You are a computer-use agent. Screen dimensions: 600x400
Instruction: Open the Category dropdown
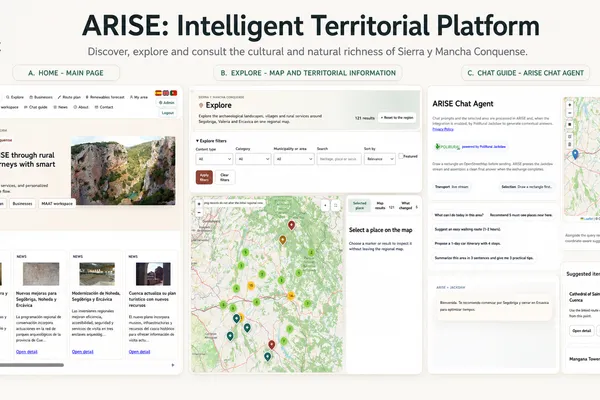253,159
